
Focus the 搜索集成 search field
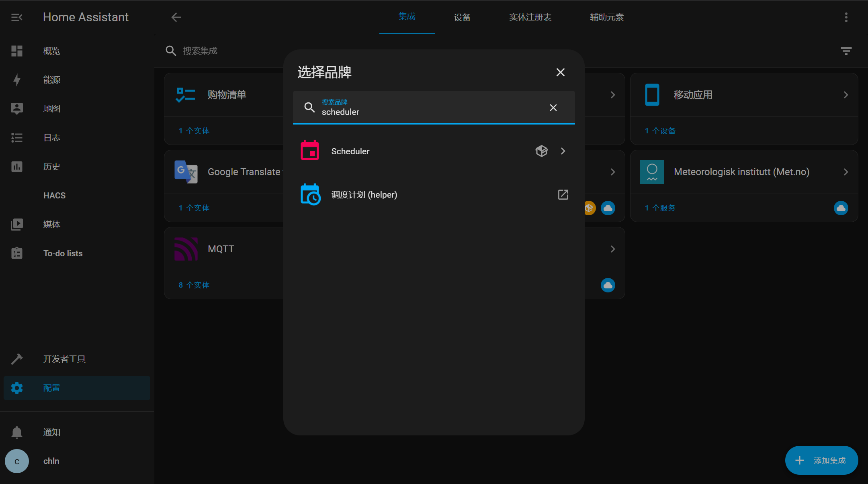(x=498, y=51)
